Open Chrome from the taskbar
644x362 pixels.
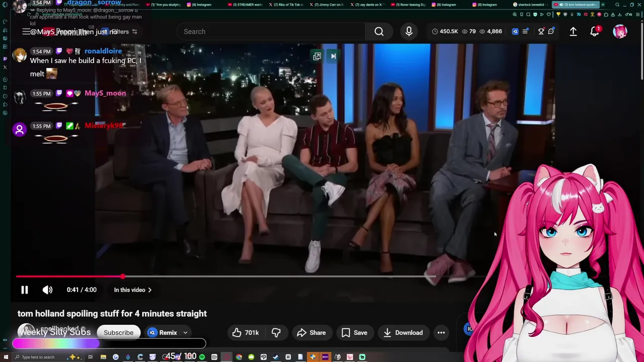pos(239,357)
